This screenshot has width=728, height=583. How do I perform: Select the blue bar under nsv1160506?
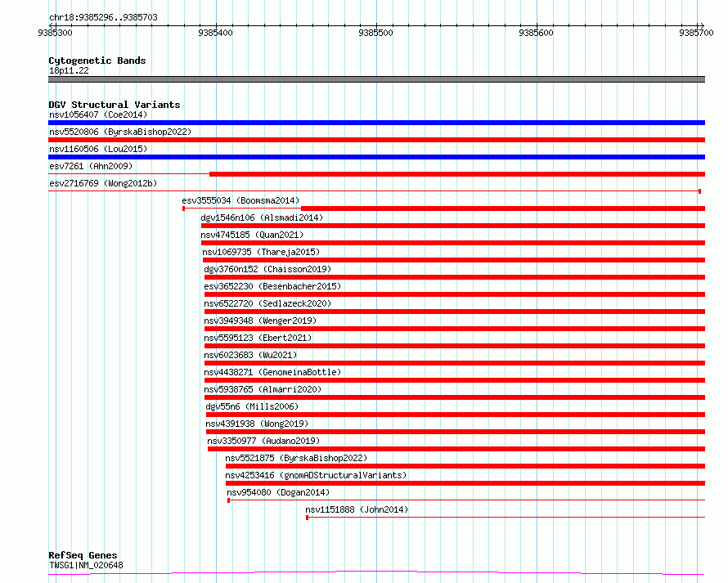(x=376, y=157)
